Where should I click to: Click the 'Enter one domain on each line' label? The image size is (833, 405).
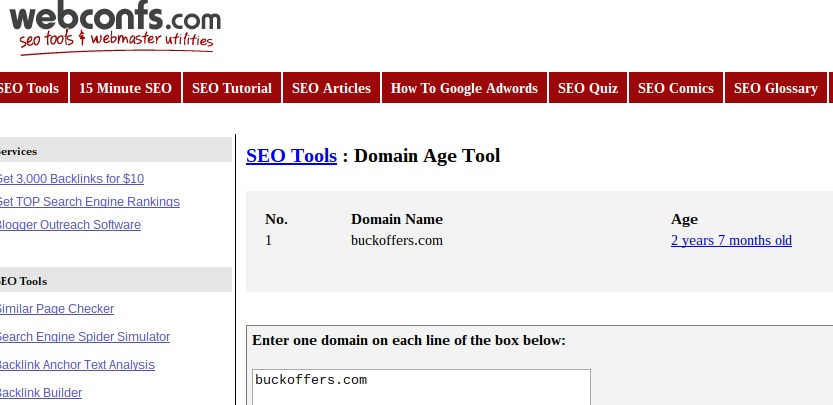point(409,340)
